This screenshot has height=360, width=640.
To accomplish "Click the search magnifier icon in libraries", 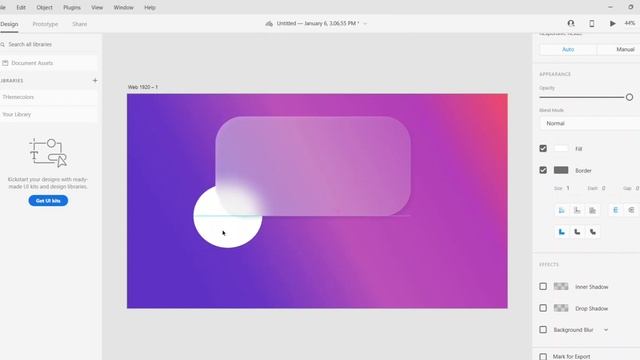I will pos(3,44).
